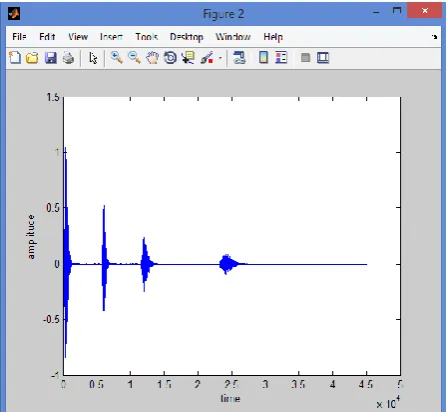
Task: Open the Window menu
Action: click(233, 36)
